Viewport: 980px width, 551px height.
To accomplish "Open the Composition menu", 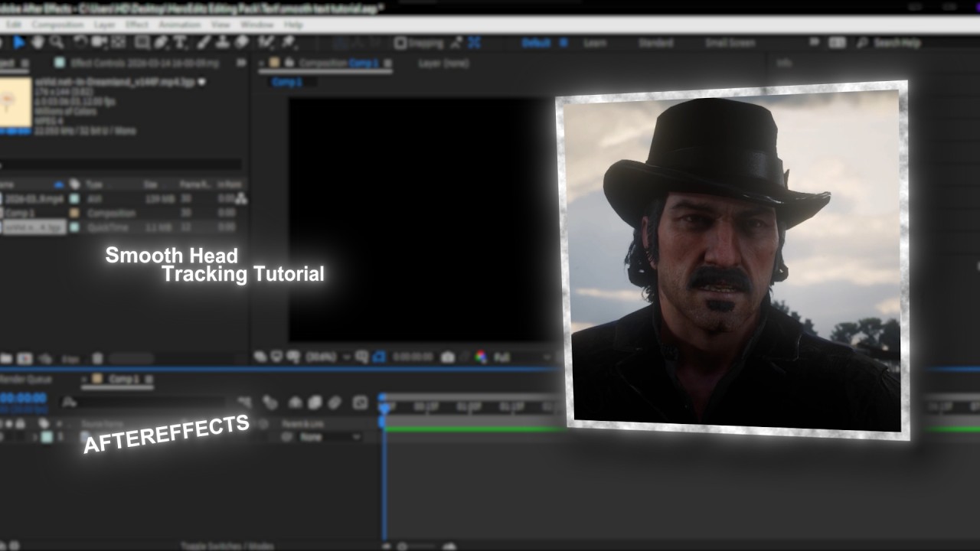I will [x=57, y=24].
